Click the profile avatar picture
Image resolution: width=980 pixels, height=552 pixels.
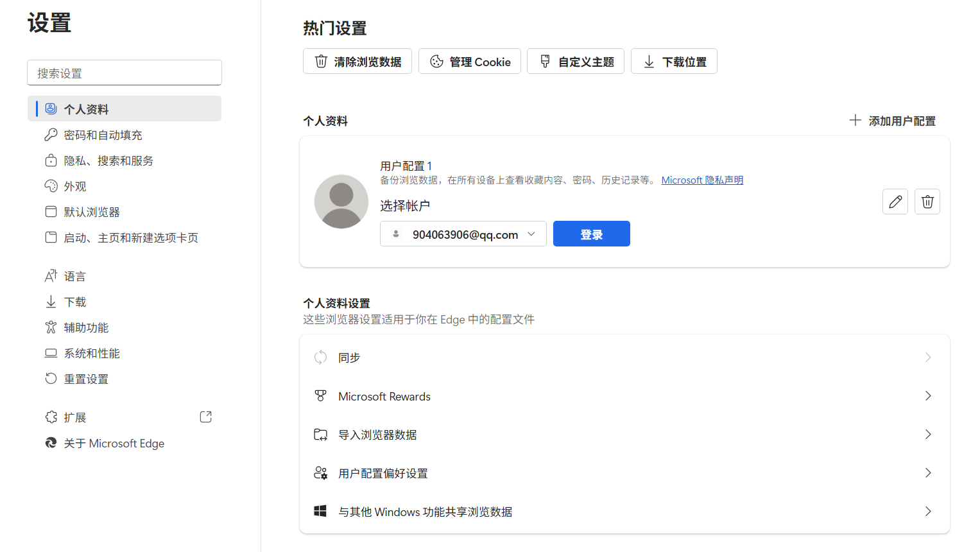click(341, 202)
